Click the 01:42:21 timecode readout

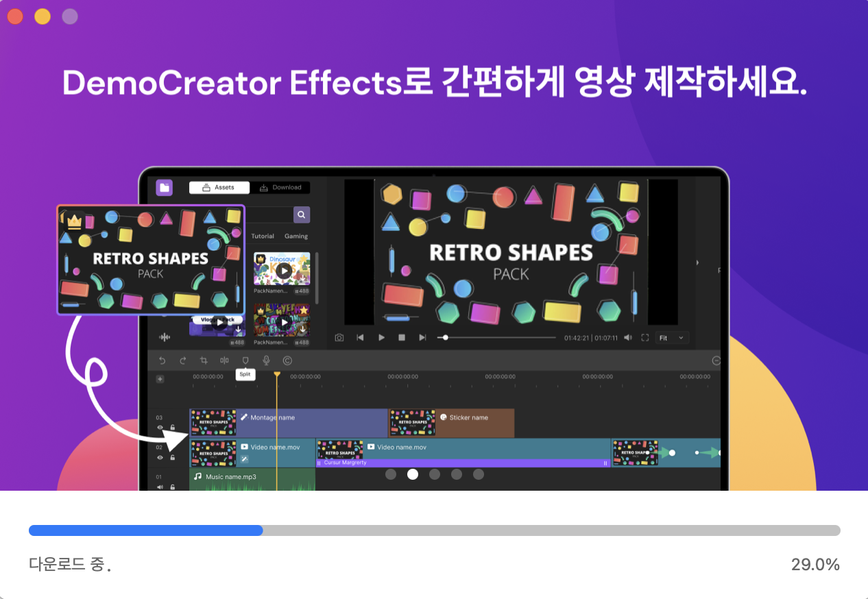[x=577, y=338]
